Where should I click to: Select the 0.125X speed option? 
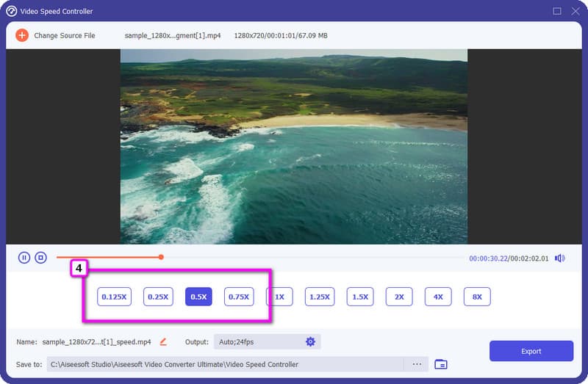point(114,297)
